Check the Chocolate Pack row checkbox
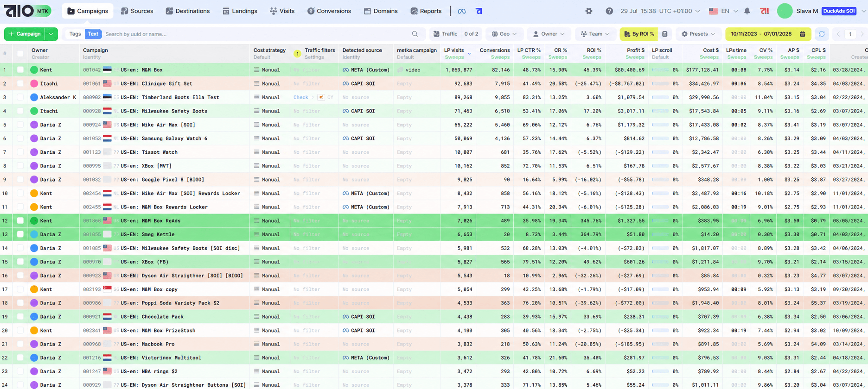Viewport: 868px width, 389px height. tap(20, 317)
